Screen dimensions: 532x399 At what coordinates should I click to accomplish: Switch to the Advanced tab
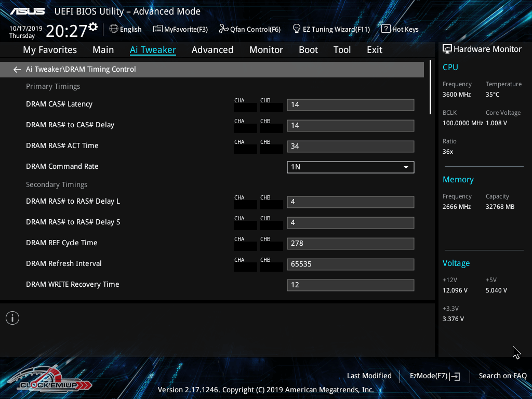(x=212, y=50)
